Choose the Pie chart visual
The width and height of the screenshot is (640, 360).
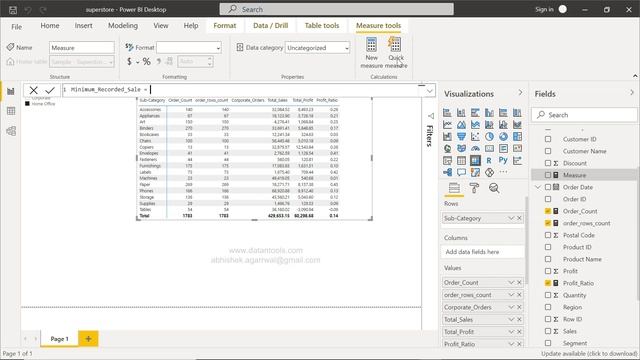[489, 137]
